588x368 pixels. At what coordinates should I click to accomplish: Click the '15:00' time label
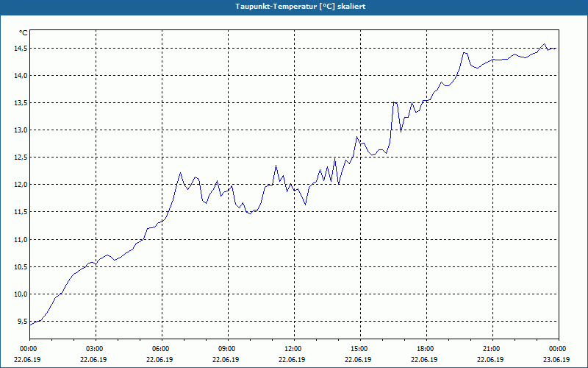pyautogui.click(x=360, y=349)
